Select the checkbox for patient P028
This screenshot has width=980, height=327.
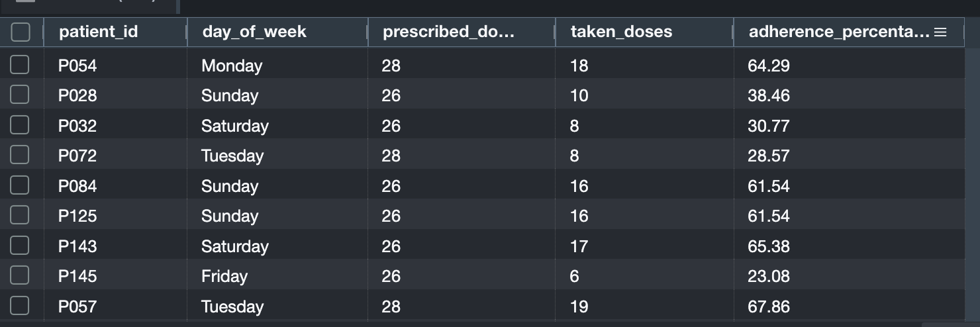(20, 95)
